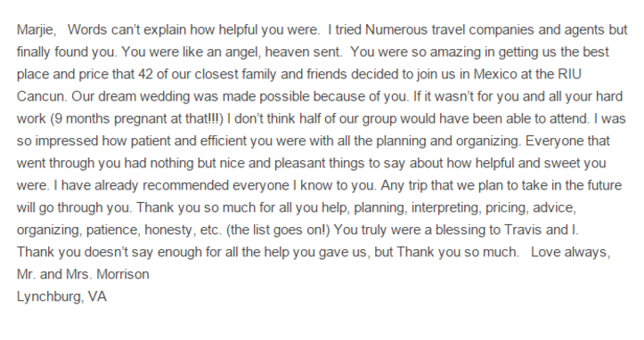Click the location "Lynchburg, VA"

(61, 296)
